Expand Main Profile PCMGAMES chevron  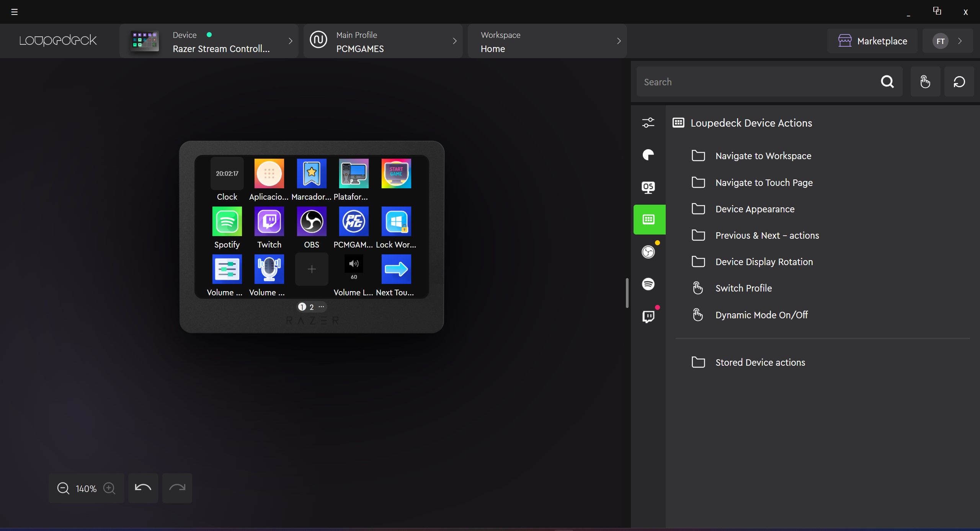pyautogui.click(x=455, y=41)
